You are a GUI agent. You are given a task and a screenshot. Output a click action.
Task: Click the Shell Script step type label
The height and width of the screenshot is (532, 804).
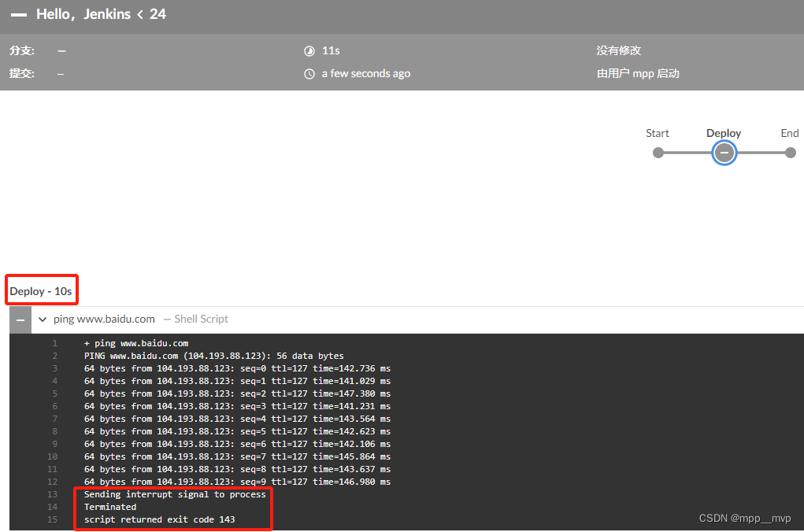(x=201, y=319)
